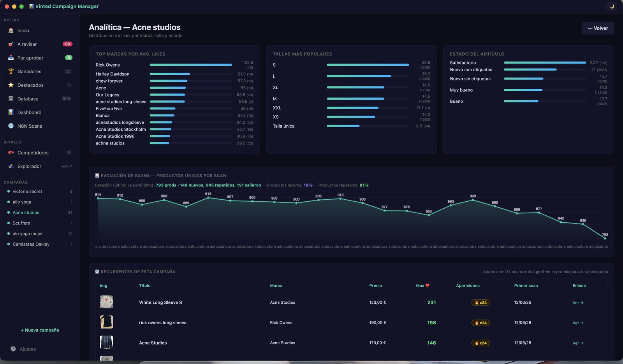The image size is (623, 364).
Task: Click the Precio column header
Action: click(x=376, y=285)
